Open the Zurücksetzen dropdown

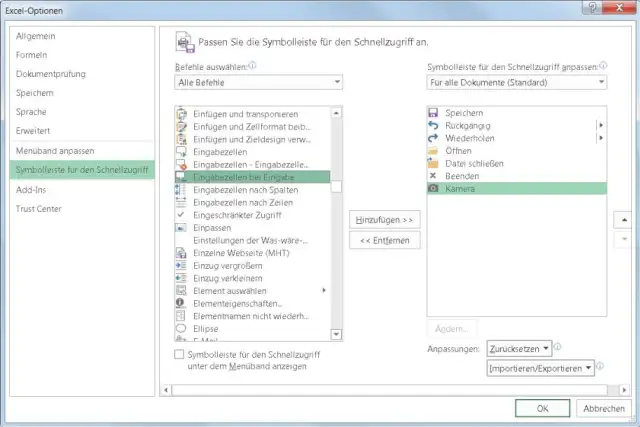tap(519, 349)
